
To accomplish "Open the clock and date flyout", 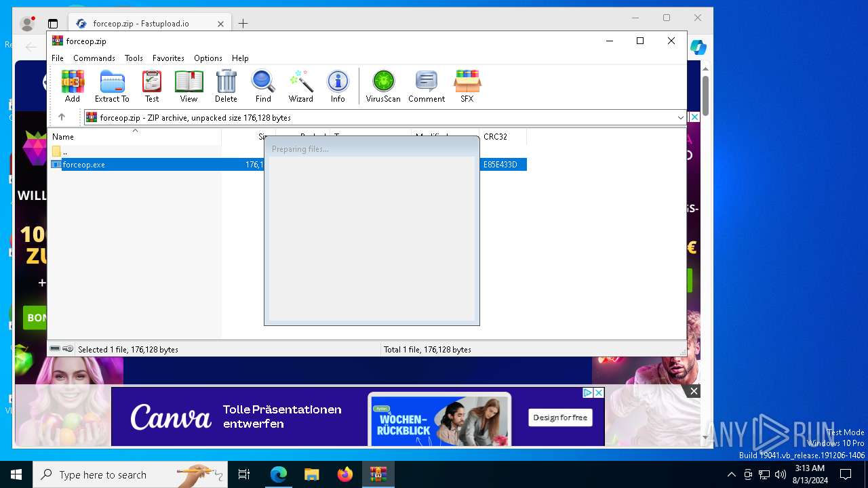I will tap(809, 474).
